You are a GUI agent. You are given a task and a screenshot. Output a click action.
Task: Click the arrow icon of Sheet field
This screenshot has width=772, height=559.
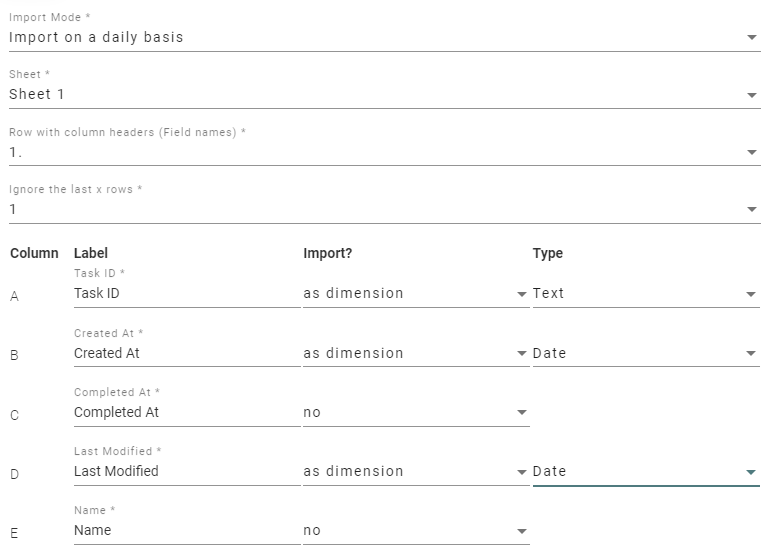click(x=752, y=95)
